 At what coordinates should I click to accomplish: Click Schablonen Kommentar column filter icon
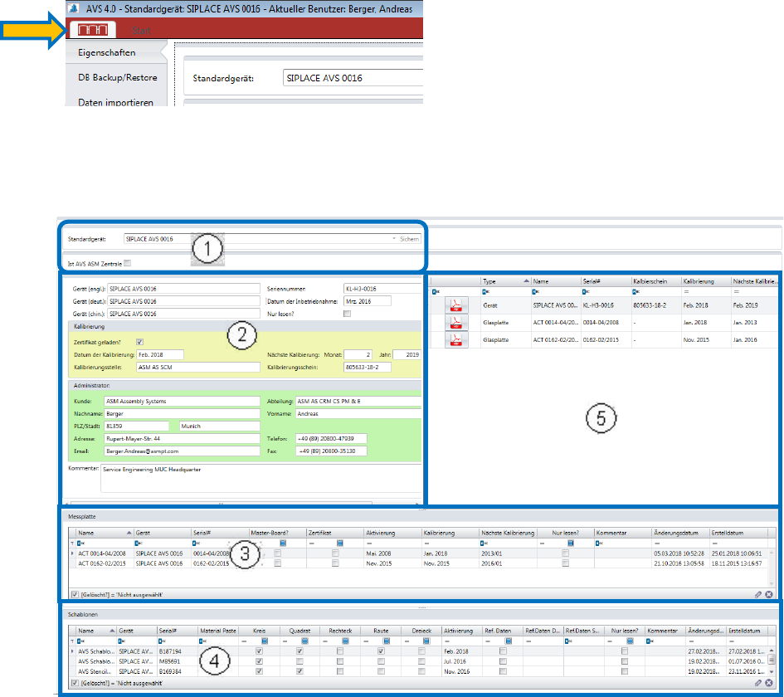coord(650,641)
